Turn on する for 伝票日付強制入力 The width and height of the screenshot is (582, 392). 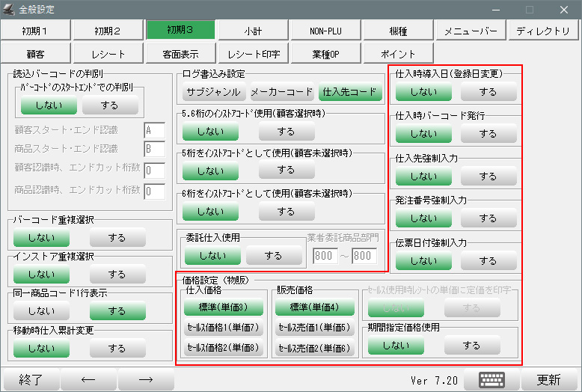point(488,261)
